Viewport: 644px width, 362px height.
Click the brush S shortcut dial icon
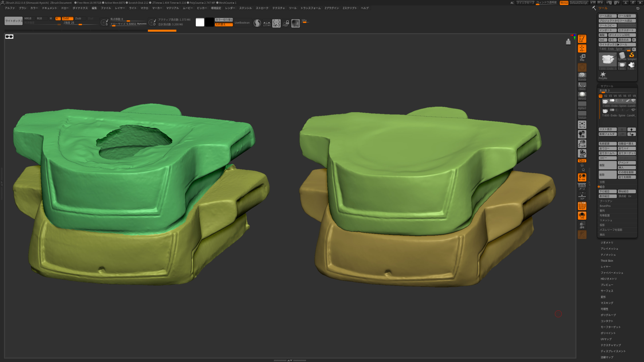pos(104,22)
